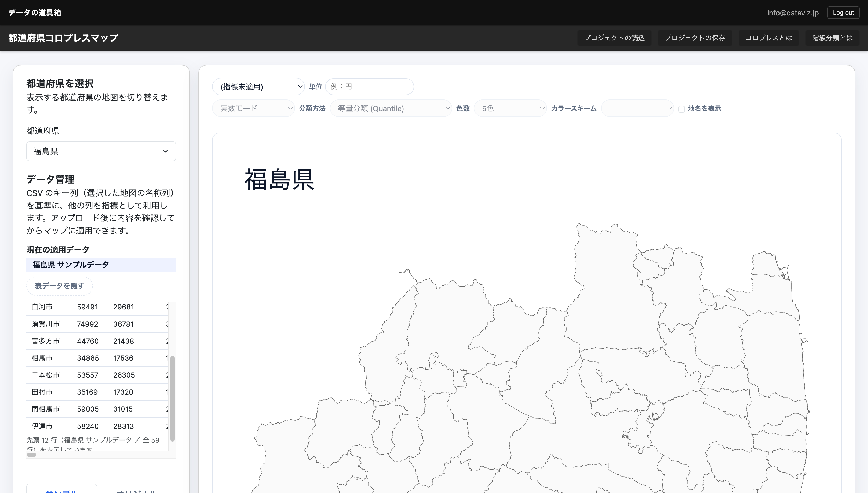
Task: Open the (指標未適用) indicator dropdown
Action: click(258, 87)
